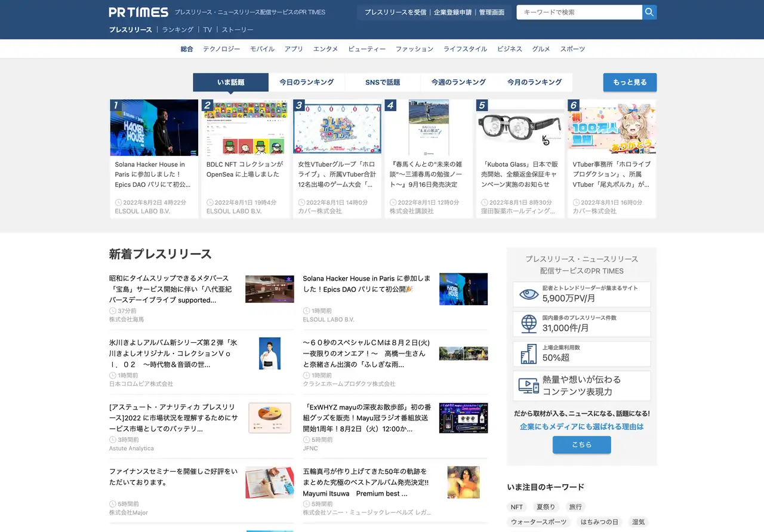
Task: Click the globe icon beside 31,000件/月
Action: point(528,324)
